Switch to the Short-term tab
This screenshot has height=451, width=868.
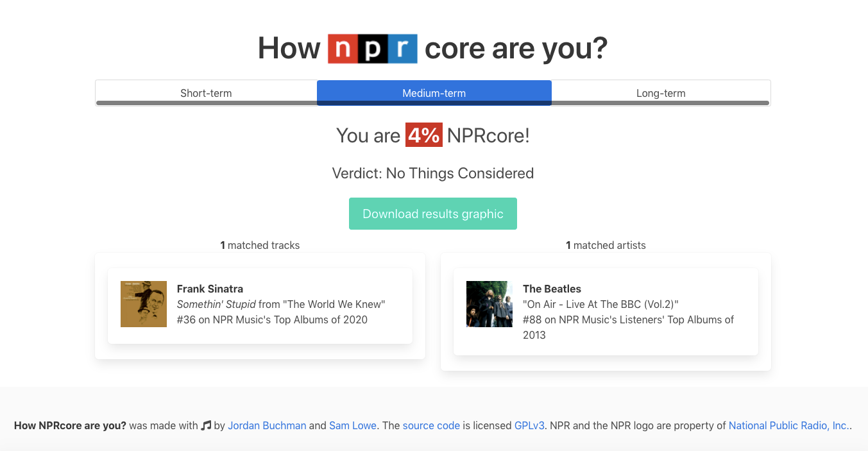[206, 93]
